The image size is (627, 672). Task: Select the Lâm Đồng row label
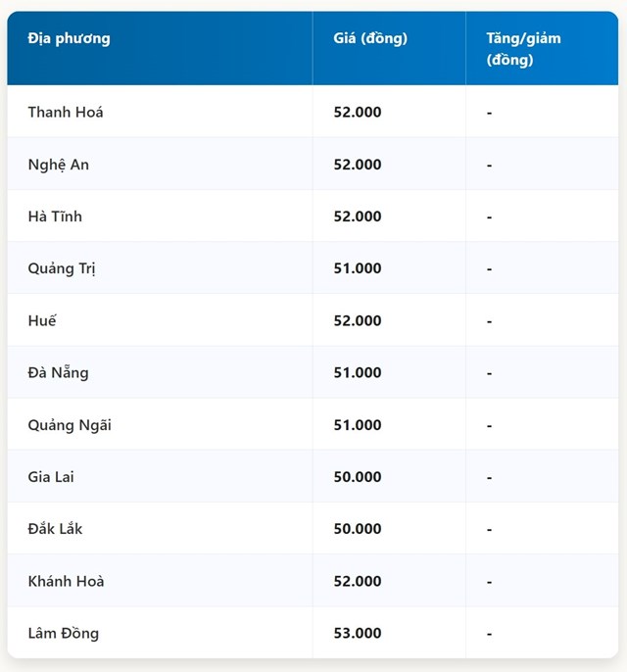[64, 634]
